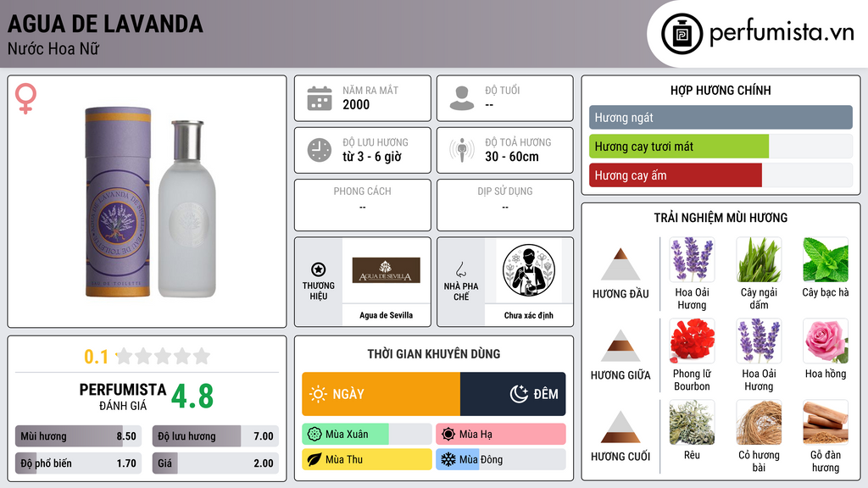Viewport: 868px width, 488px height.
Task: Click the Hương cay ấm accord bar
Action: (x=721, y=175)
